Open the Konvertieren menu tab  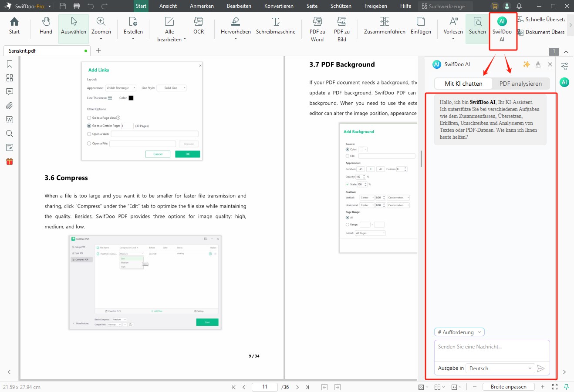point(279,6)
